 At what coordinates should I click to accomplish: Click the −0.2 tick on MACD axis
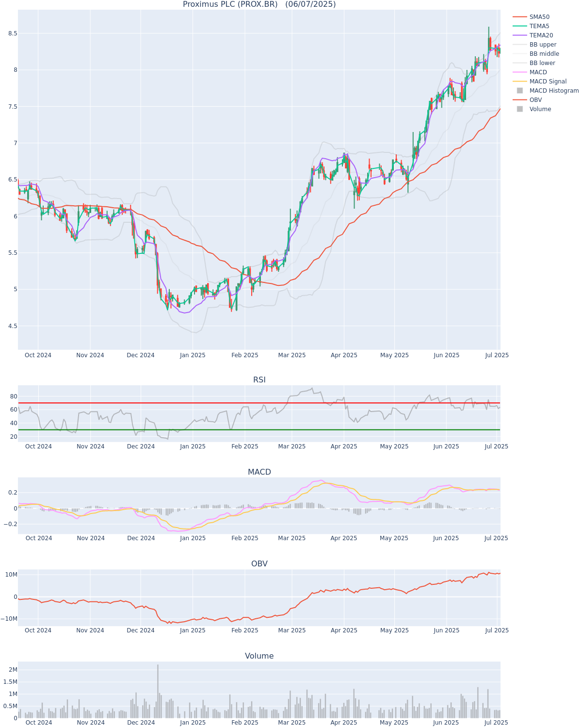[x=10, y=524]
